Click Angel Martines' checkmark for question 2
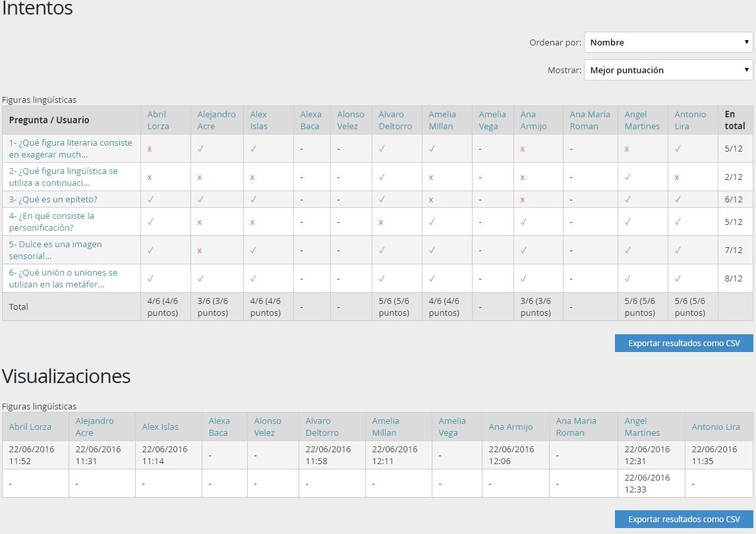756x534 pixels. [627, 177]
